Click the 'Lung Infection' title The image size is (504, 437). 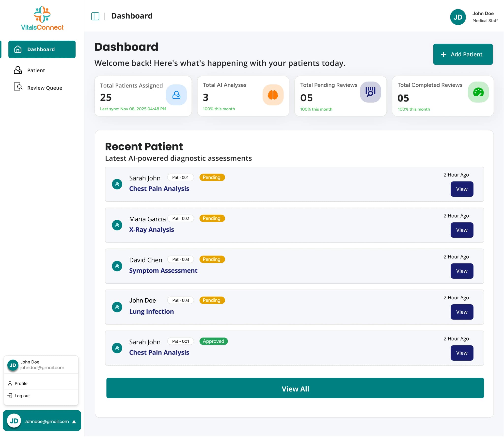pos(151,311)
